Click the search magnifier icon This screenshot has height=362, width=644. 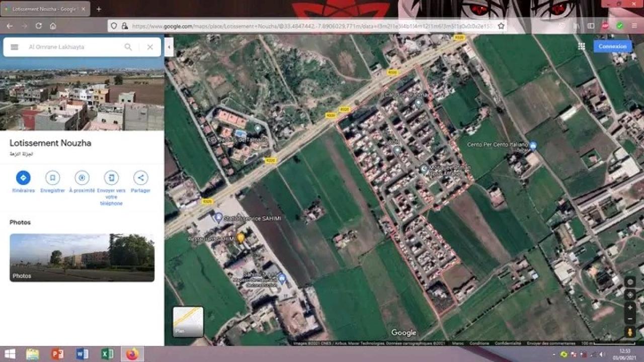(x=128, y=47)
